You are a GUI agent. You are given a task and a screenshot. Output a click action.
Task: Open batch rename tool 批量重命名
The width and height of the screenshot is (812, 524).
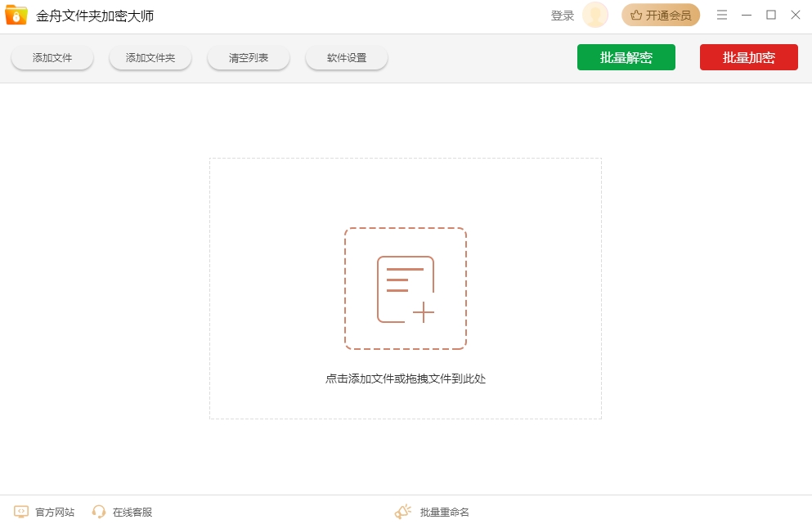tap(442, 511)
